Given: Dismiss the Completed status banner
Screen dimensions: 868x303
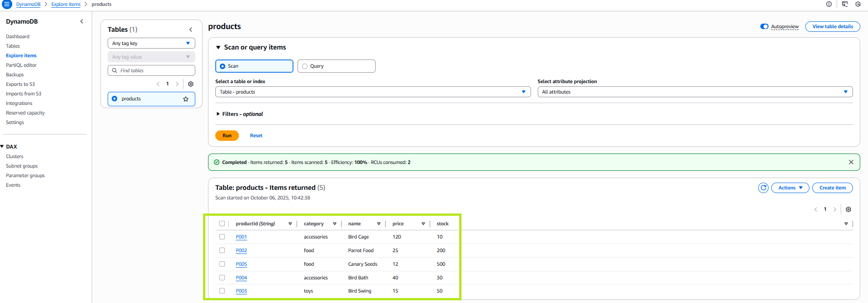Looking at the screenshot, I should [851, 162].
